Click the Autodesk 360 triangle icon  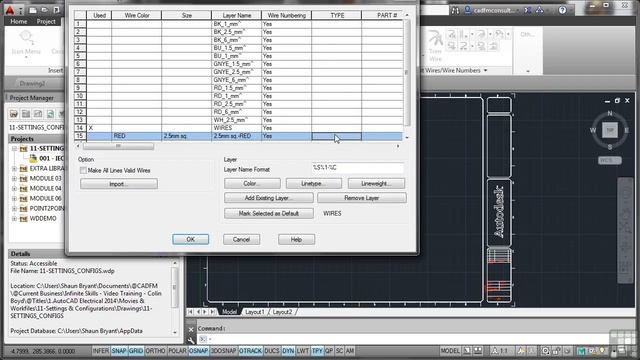coord(540,10)
